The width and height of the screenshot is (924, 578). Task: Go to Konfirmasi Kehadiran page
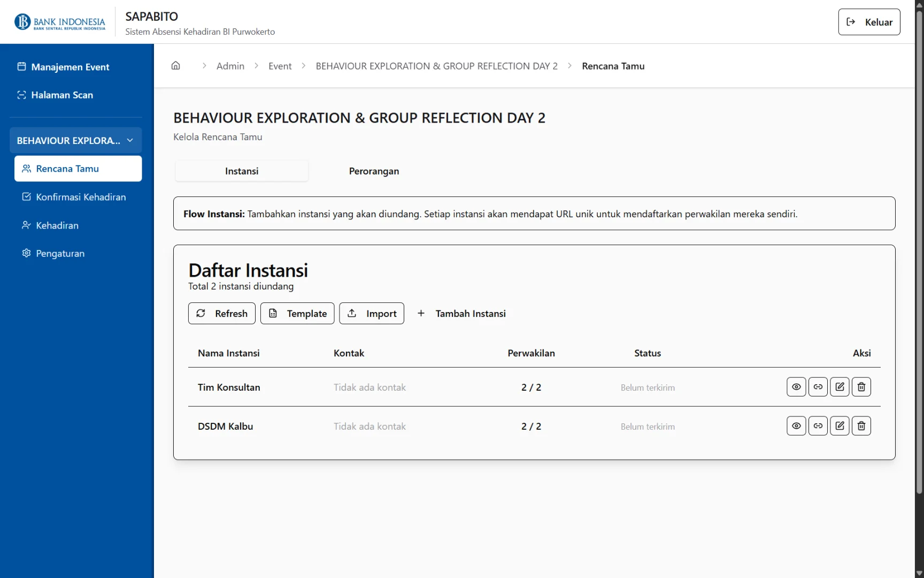pyautogui.click(x=78, y=197)
